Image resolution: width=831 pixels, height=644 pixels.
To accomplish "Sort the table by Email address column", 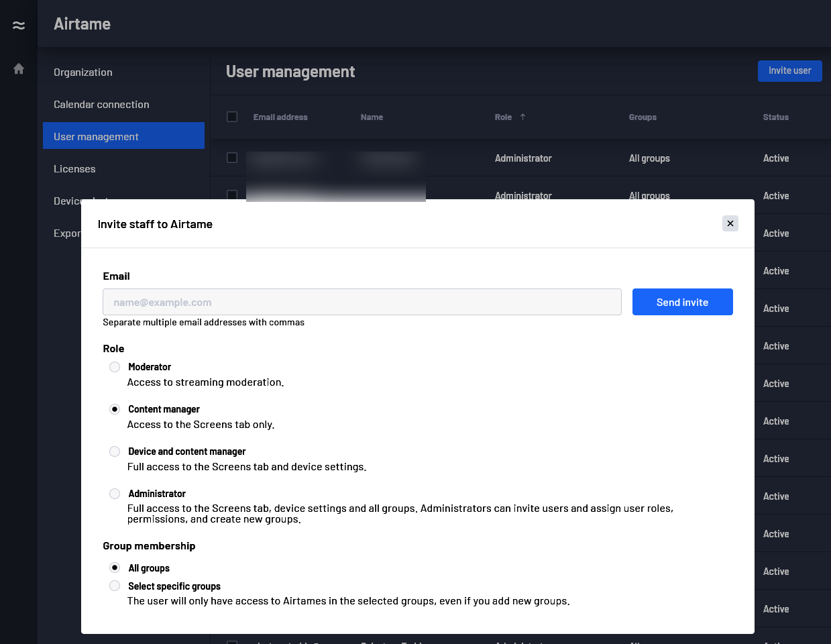I will click(280, 117).
